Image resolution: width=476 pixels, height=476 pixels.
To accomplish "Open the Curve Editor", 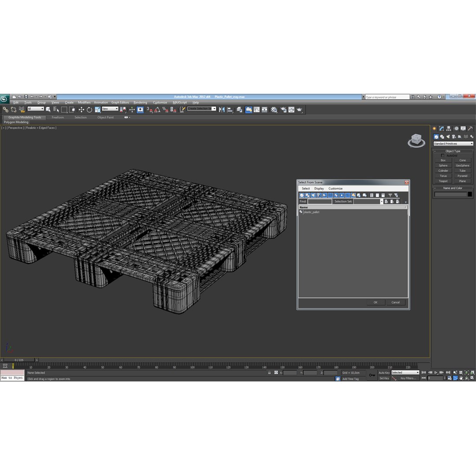I will (257, 110).
